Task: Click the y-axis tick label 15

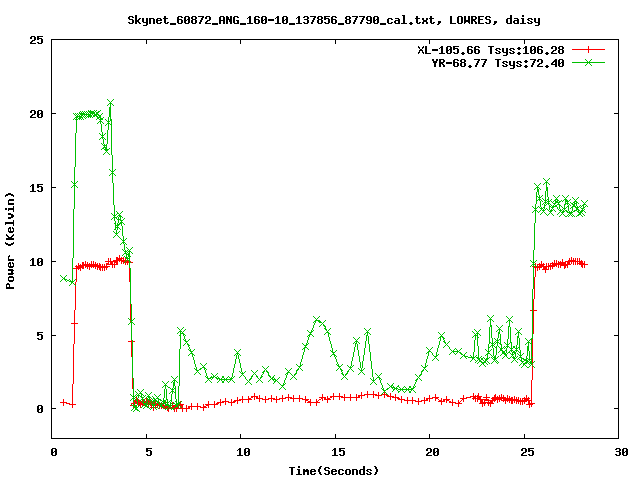Action: (x=36, y=188)
